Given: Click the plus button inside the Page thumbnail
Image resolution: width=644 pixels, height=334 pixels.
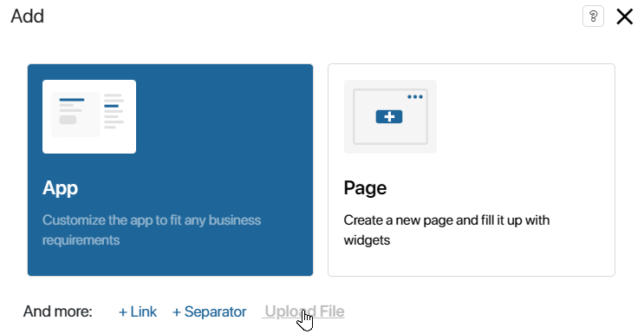Looking at the screenshot, I should click(389, 117).
